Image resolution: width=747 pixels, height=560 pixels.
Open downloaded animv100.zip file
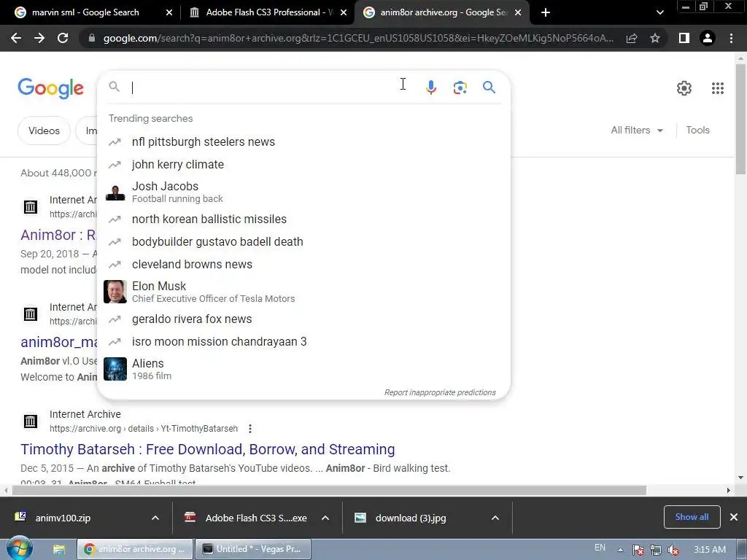63,518
